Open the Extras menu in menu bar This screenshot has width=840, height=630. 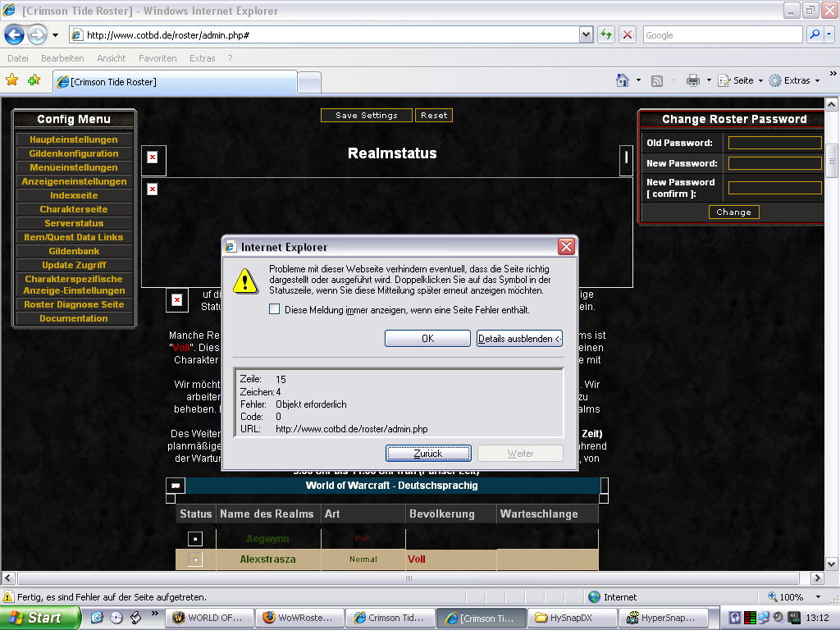(x=202, y=58)
